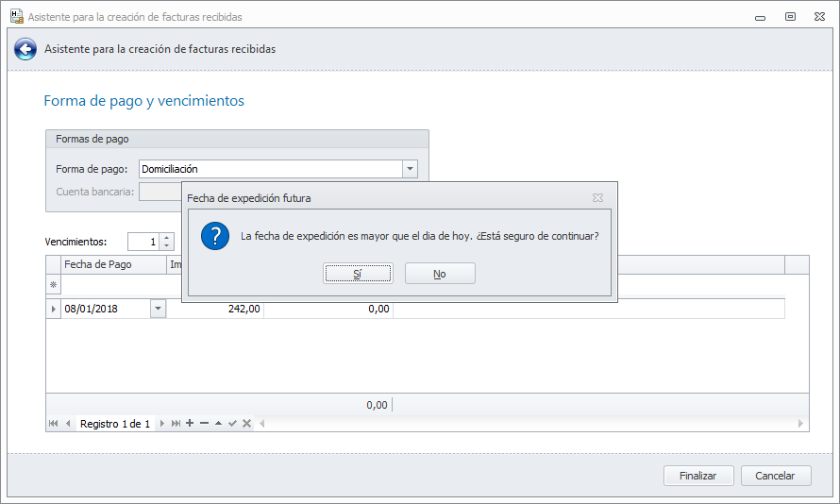Click the Fecha de Pago column header
Image resolution: width=840 pixels, height=504 pixels.
[x=113, y=264]
